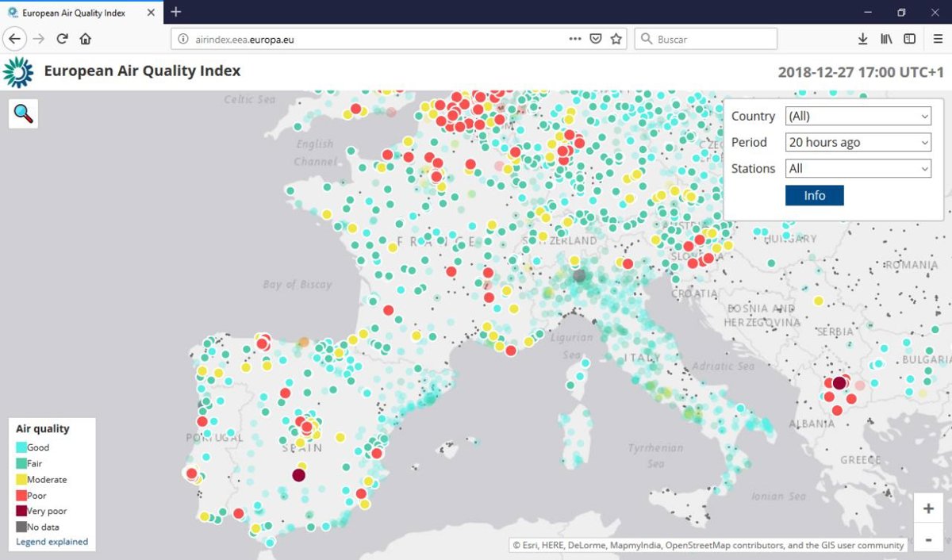Click the browser reload page icon
The image size is (952, 560).
(x=62, y=39)
